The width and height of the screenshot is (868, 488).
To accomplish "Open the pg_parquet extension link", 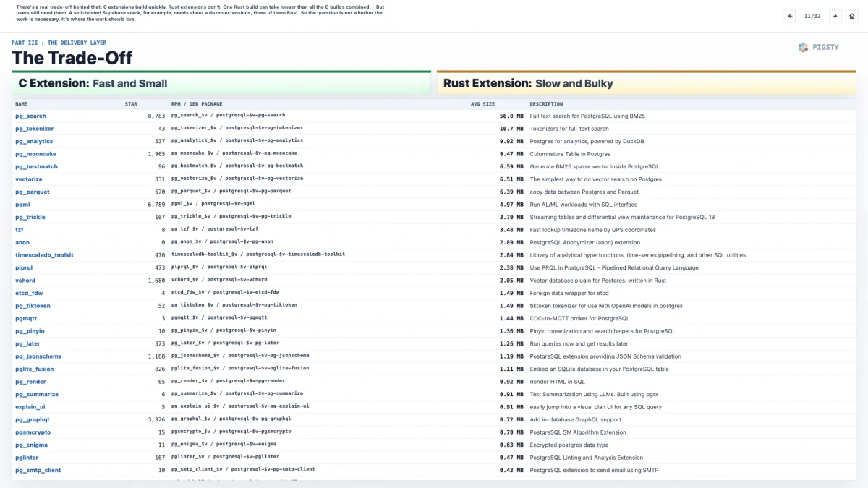I will pos(33,192).
